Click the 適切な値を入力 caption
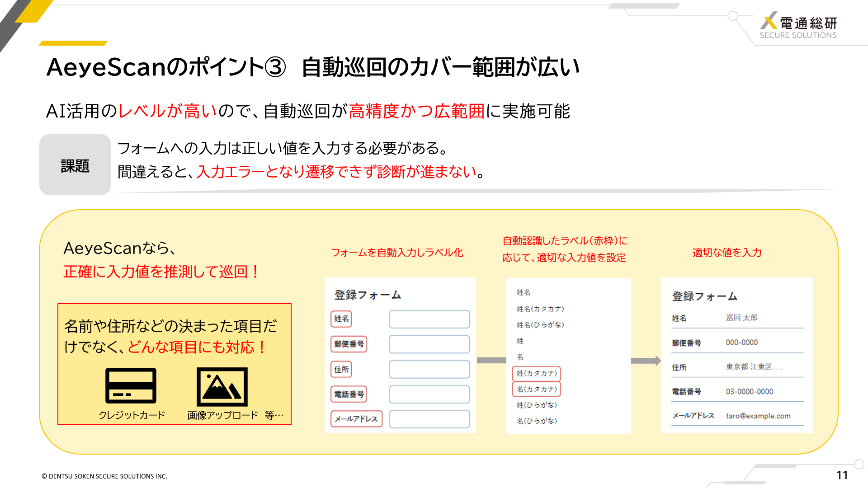 (727, 253)
